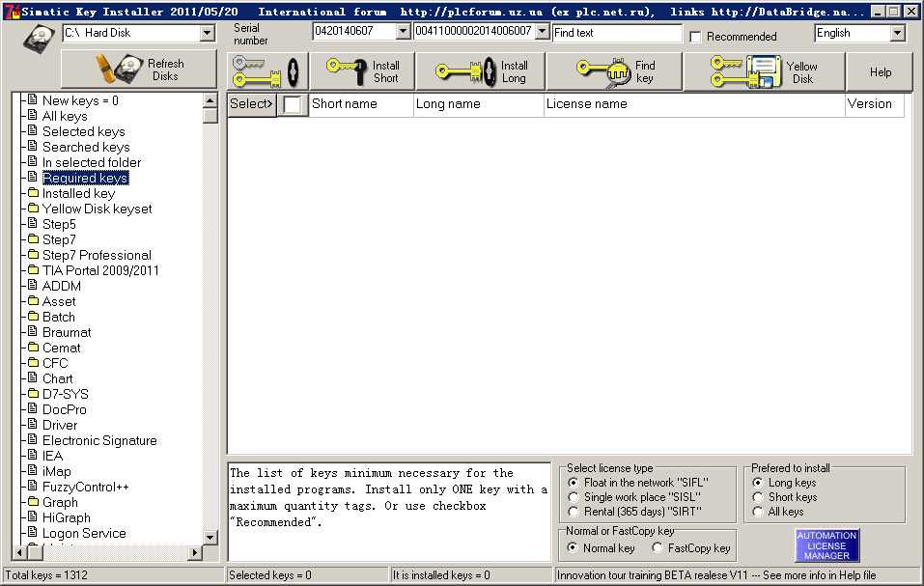Select the Single work place "SISL" license
Screen dimensions: 924x586
pos(574,497)
